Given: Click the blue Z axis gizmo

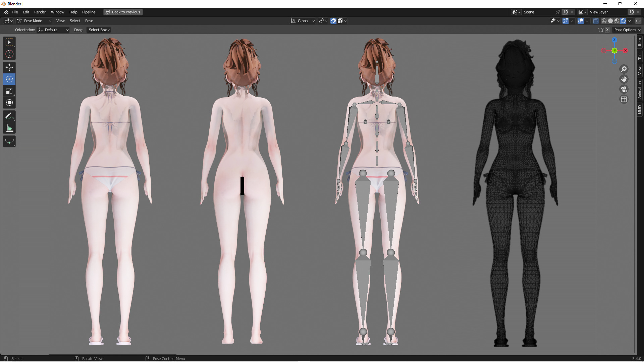Looking at the screenshot, I should (x=614, y=40).
